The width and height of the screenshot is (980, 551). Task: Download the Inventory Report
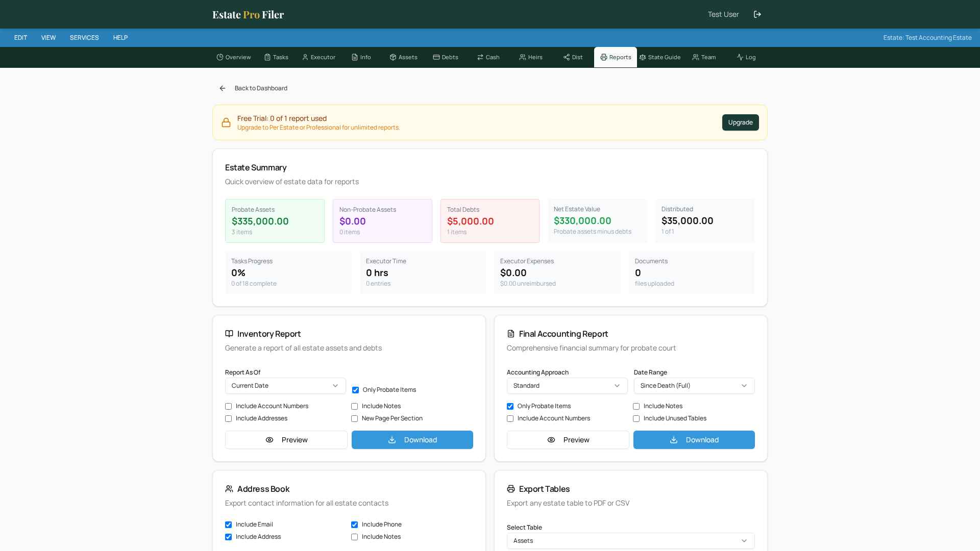tap(412, 440)
